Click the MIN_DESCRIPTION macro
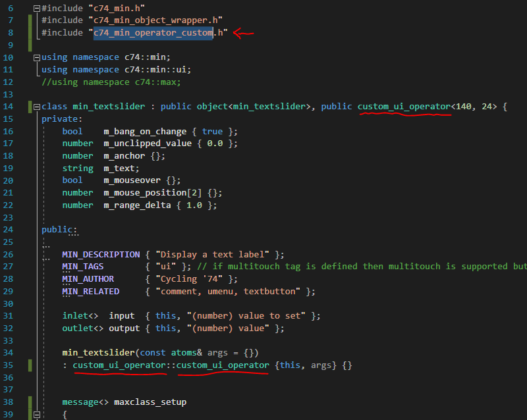Screen dimensions: 527x420 101,254
